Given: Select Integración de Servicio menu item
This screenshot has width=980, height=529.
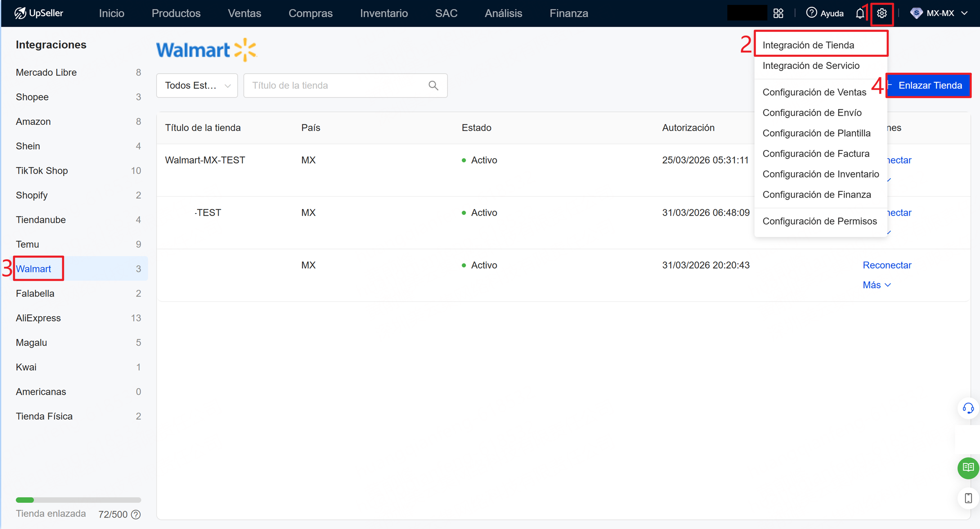Looking at the screenshot, I should click(811, 65).
